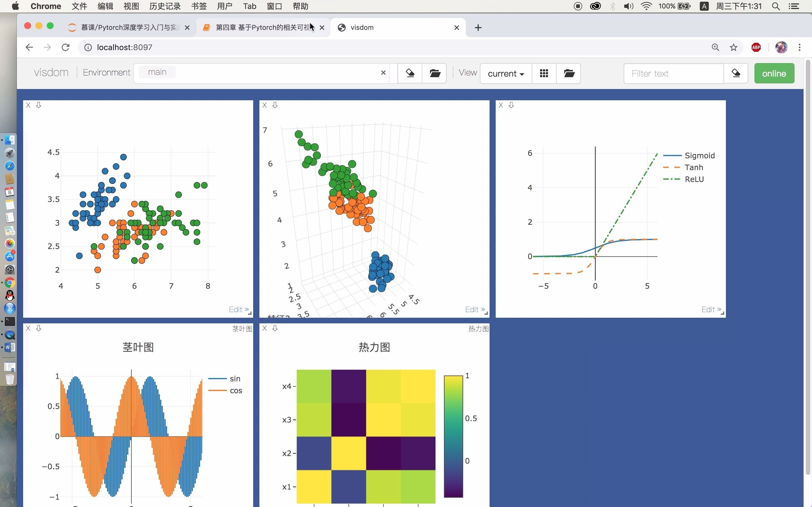This screenshot has height=507, width=812.
Task: Click the clear environment eraser icon
Action: (x=410, y=73)
